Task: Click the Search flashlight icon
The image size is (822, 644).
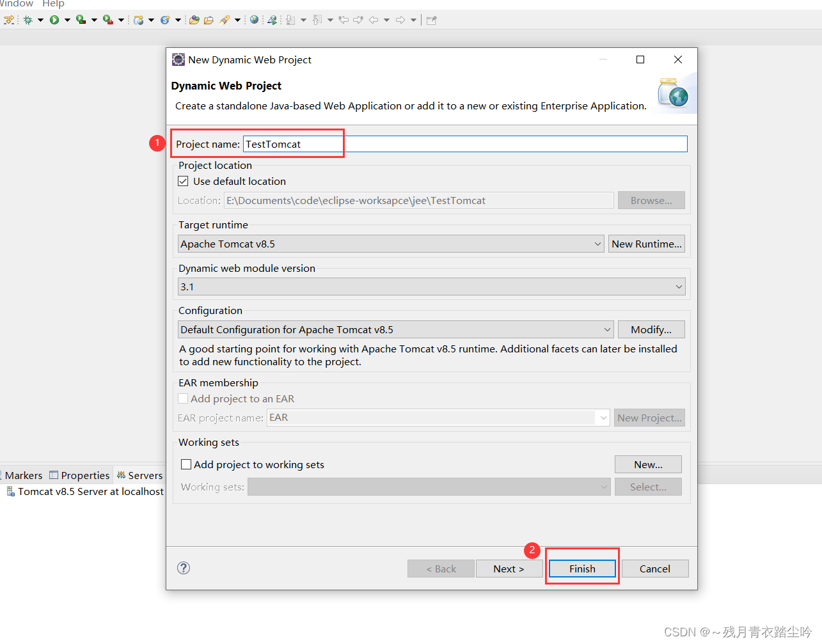Action: click(x=224, y=20)
